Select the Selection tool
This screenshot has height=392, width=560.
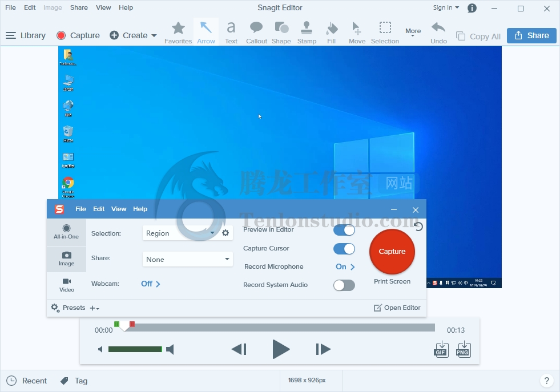tap(385, 33)
